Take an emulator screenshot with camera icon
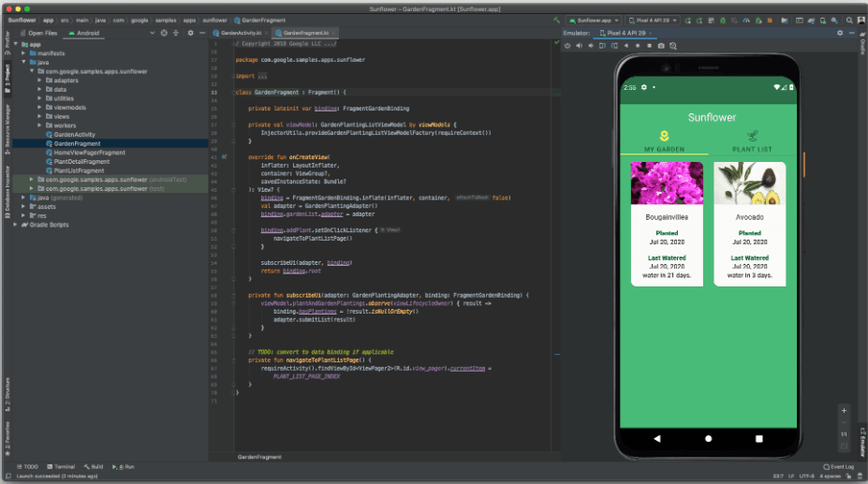The height and width of the screenshot is (484, 868). coord(661,45)
